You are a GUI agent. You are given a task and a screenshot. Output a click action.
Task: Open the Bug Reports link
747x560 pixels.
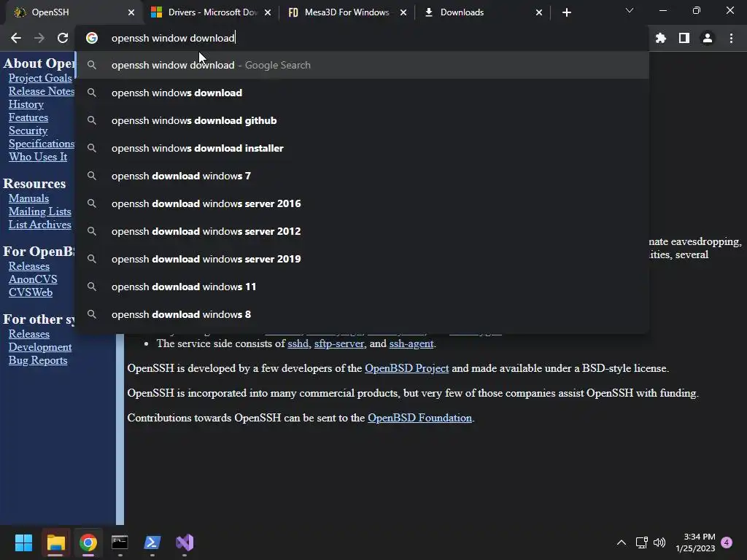tap(38, 360)
